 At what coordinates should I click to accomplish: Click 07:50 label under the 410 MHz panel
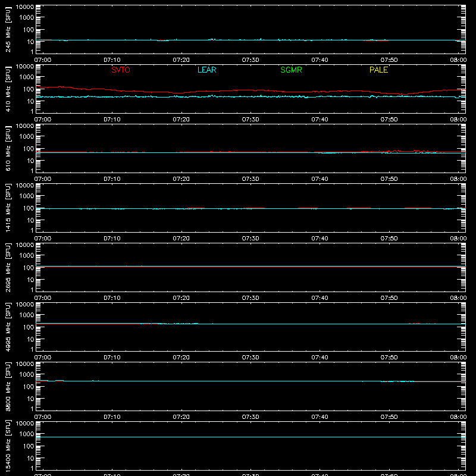coord(389,120)
